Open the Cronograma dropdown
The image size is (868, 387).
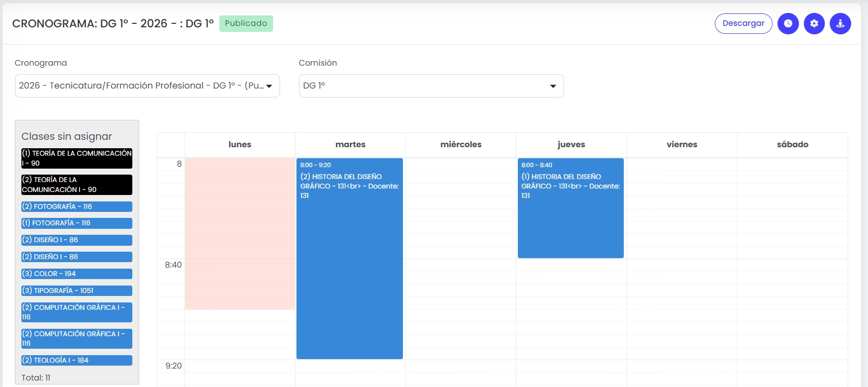147,86
